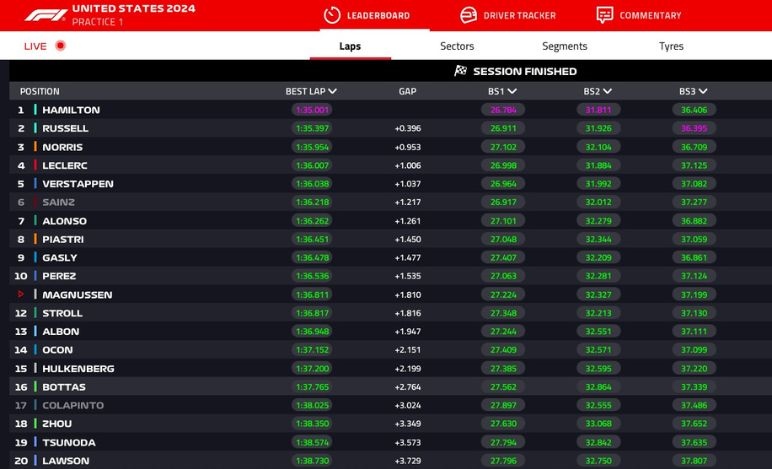Viewport: 772px width, 469px height.
Task: Open Verstappen's driver entry
Action: [77, 184]
